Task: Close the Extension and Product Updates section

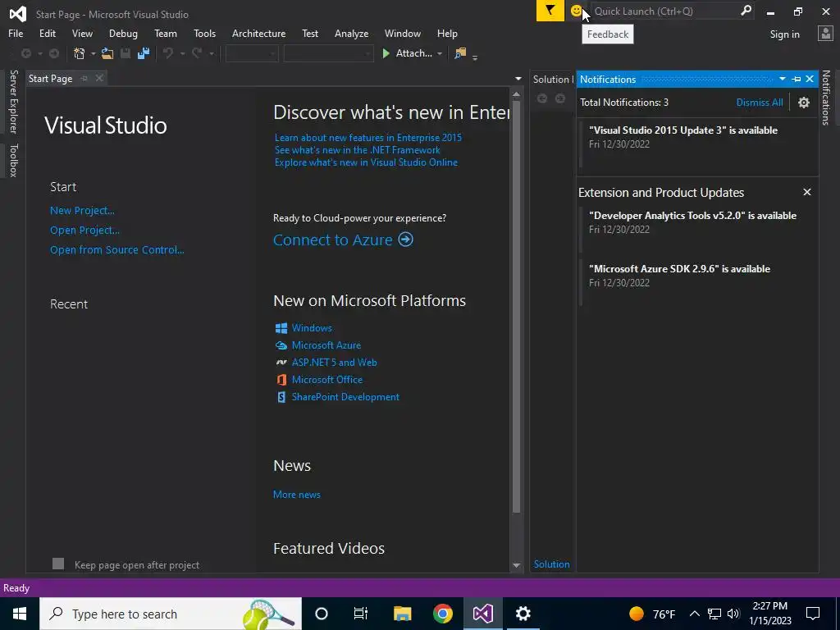Action: (807, 192)
